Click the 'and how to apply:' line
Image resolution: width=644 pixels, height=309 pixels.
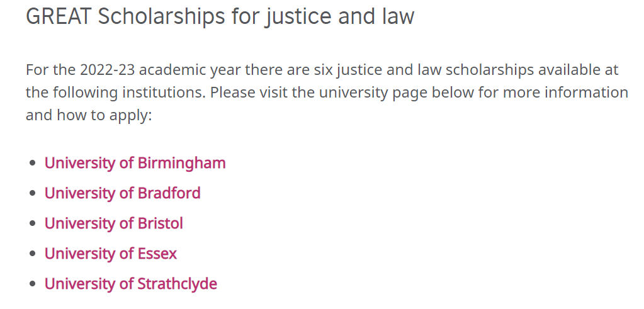click(x=89, y=116)
